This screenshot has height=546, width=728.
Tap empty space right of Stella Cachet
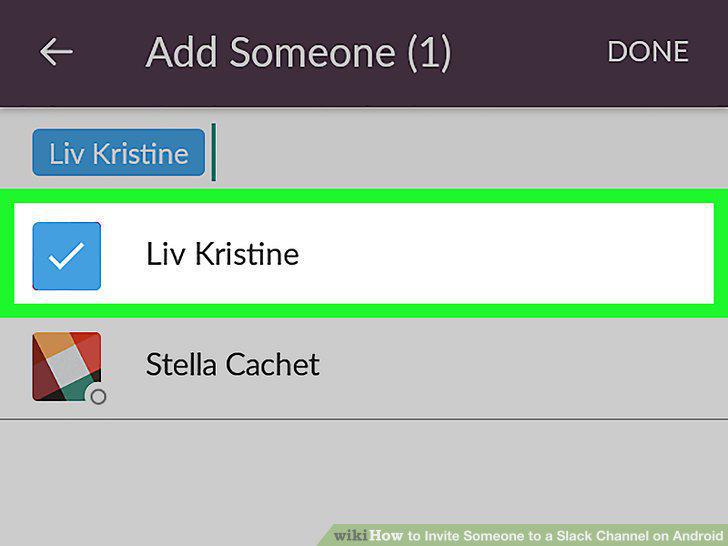pos(520,368)
